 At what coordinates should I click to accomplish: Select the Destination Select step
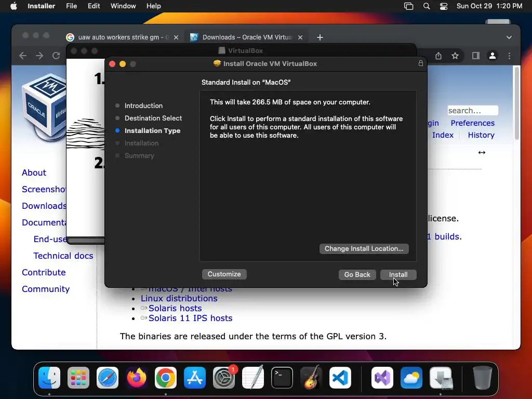pos(153,118)
